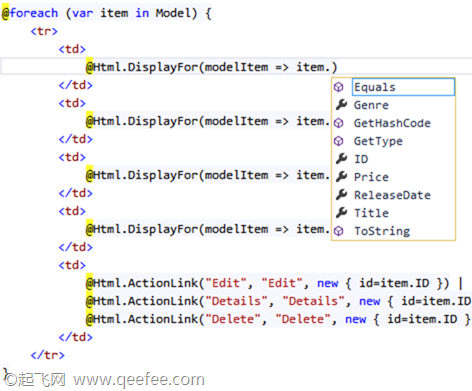Select ReleaseDate in the IntelliSense popup
The width and height of the screenshot is (472, 391).
[392, 195]
